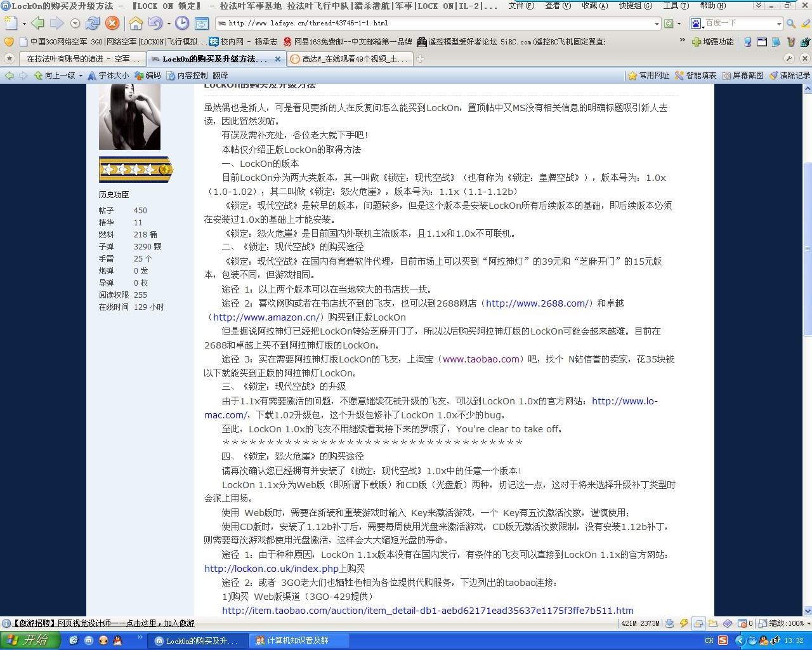This screenshot has height=650, width=812.
Task: Open dropdown arrow next to new page icon
Action: pos(24,23)
